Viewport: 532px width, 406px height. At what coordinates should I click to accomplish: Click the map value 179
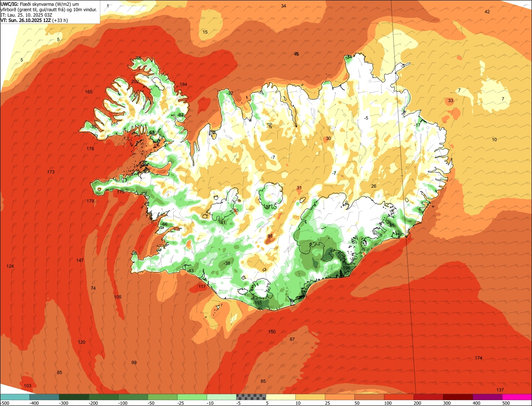(90, 201)
